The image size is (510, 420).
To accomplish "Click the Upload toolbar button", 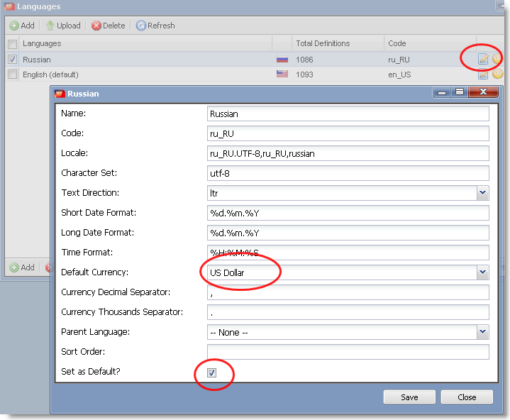I will pos(62,26).
